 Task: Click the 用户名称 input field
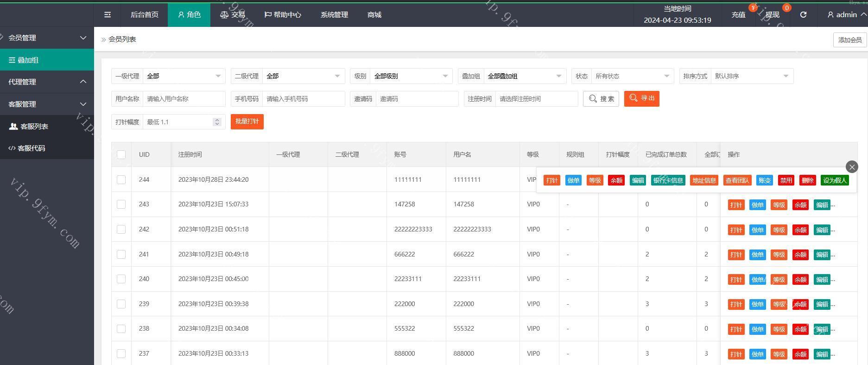[x=184, y=99]
